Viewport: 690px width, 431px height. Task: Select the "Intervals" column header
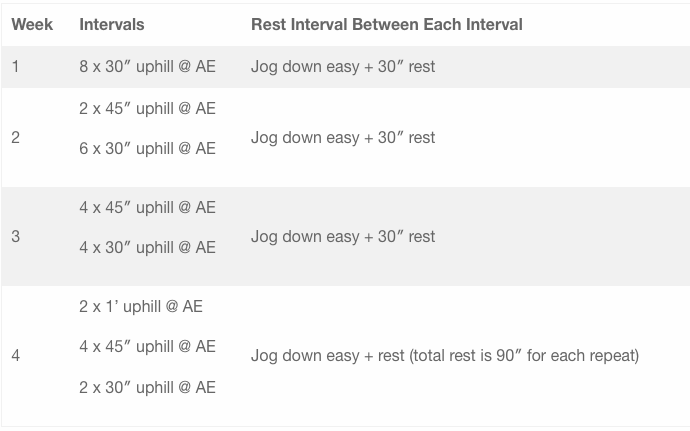[111, 24]
